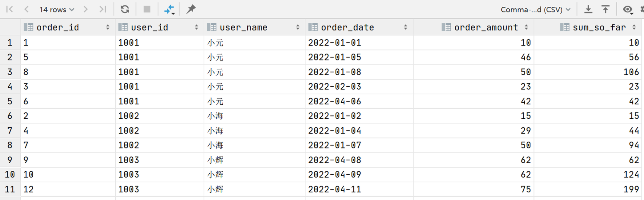Export data with the download icon
Image resolution: width=644 pixels, height=200 pixels.
point(588,9)
